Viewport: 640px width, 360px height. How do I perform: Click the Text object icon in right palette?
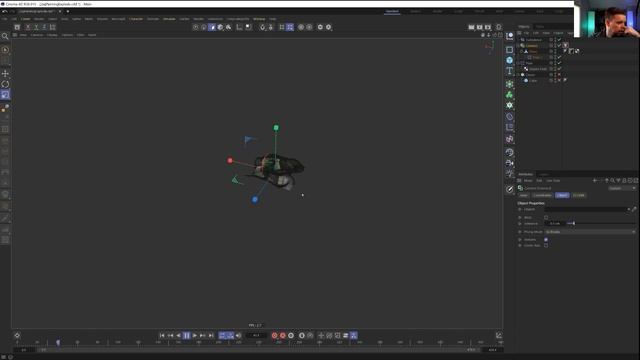point(509,71)
